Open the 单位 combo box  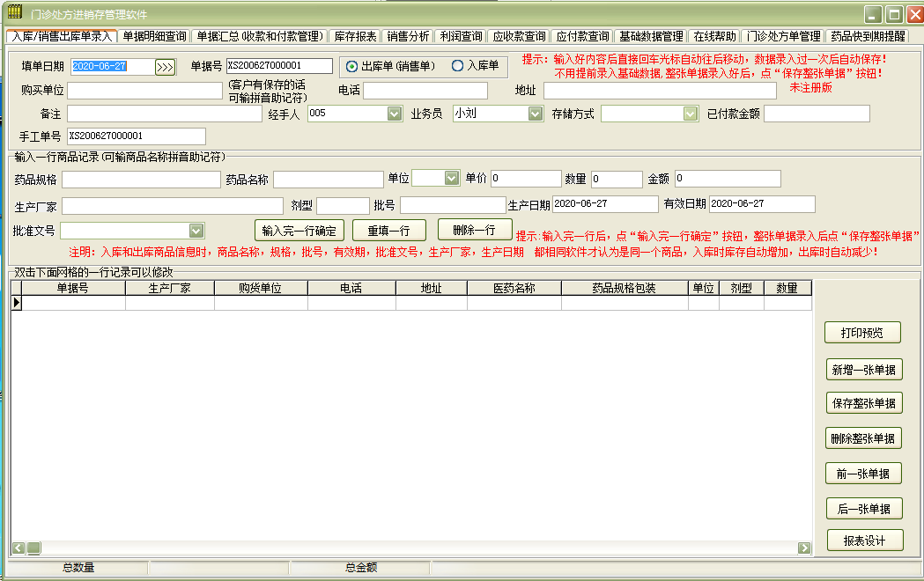[x=452, y=178]
